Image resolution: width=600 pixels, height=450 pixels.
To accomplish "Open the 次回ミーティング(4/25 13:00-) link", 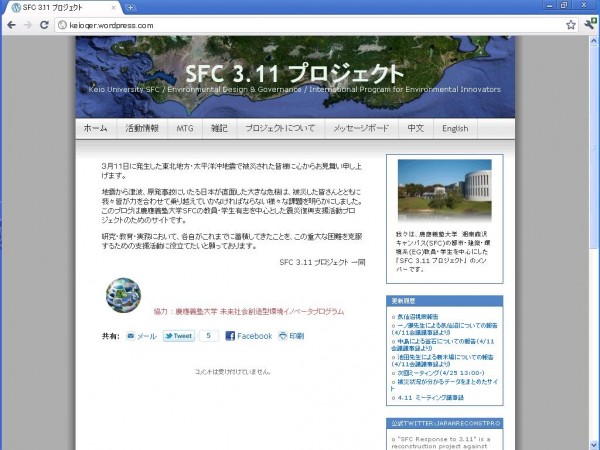I will (x=441, y=373).
